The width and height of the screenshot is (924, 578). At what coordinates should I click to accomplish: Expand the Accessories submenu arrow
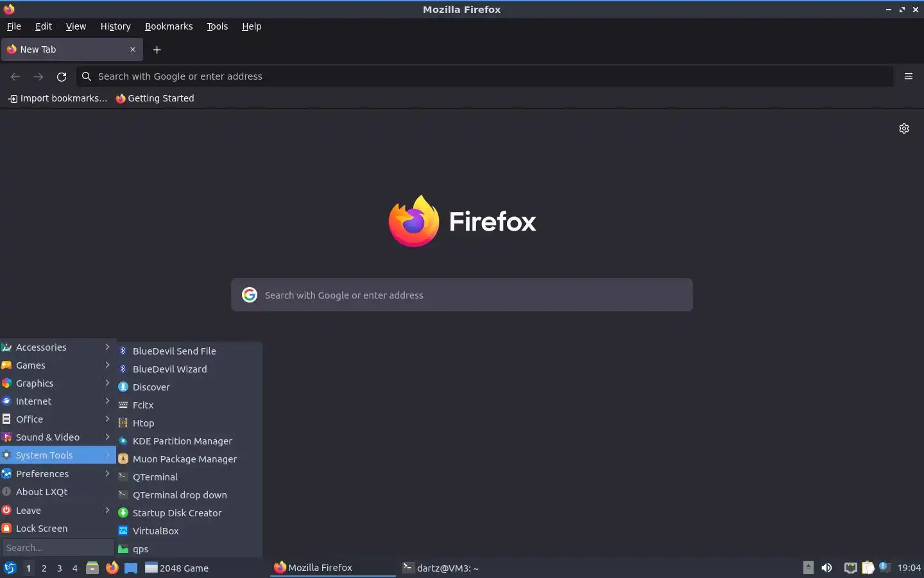pos(107,347)
